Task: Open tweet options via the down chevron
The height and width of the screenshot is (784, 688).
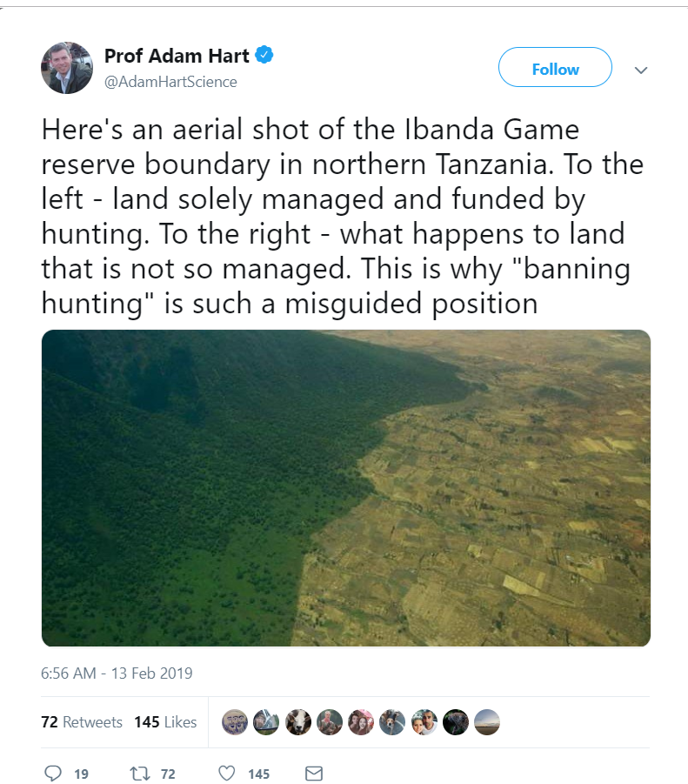Action: [x=641, y=69]
